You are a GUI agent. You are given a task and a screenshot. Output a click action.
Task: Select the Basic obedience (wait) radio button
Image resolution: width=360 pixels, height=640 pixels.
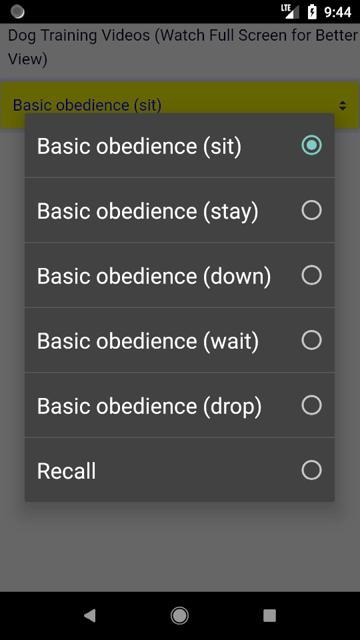click(311, 340)
